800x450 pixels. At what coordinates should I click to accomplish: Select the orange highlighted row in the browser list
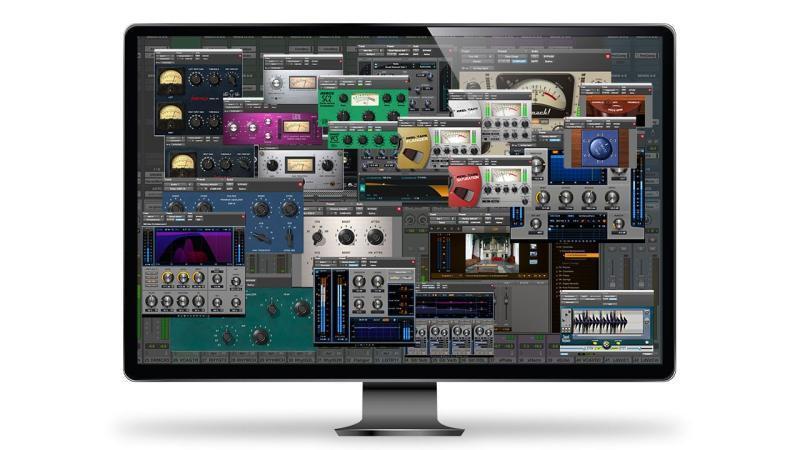[x=580, y=254]
